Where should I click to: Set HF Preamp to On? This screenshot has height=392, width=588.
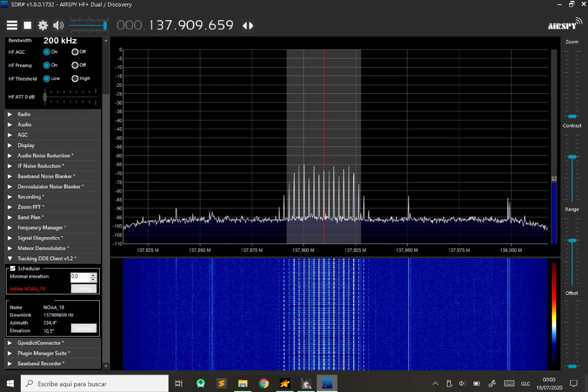[46, 65]
